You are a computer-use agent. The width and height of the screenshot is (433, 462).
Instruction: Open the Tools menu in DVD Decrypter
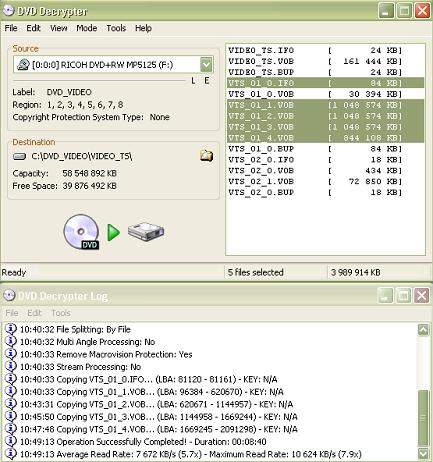[116, 28]
